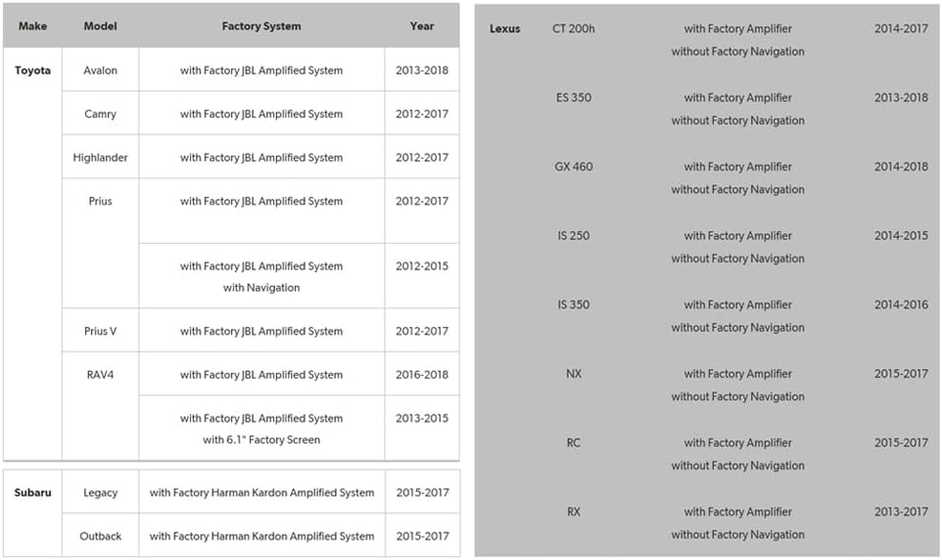The image size is (942, 560).
Task: Select the Legacy model cell
Action: [100, 492]
